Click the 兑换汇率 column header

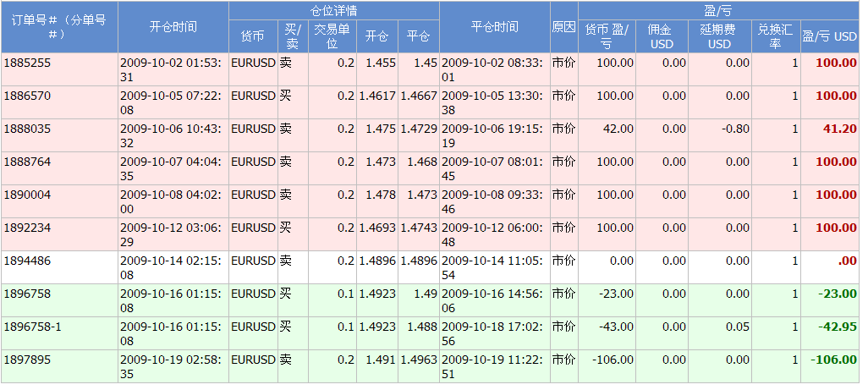(x=775, y=37)
